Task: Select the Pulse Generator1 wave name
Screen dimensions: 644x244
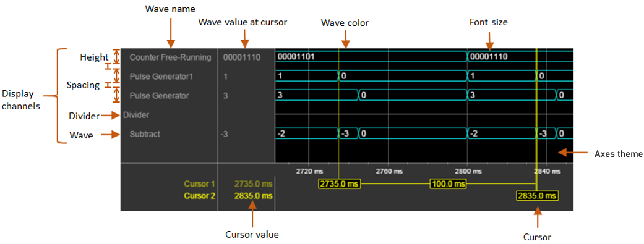Action: (161, 77)
